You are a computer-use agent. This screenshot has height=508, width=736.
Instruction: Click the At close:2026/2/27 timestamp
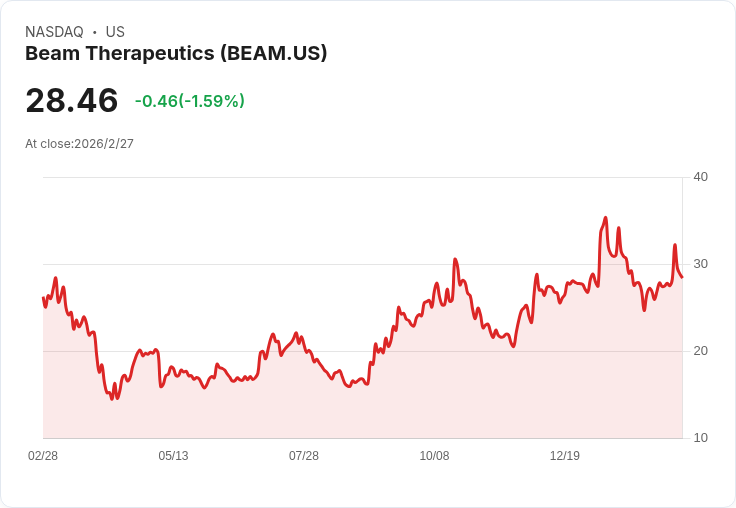point(79,144)
